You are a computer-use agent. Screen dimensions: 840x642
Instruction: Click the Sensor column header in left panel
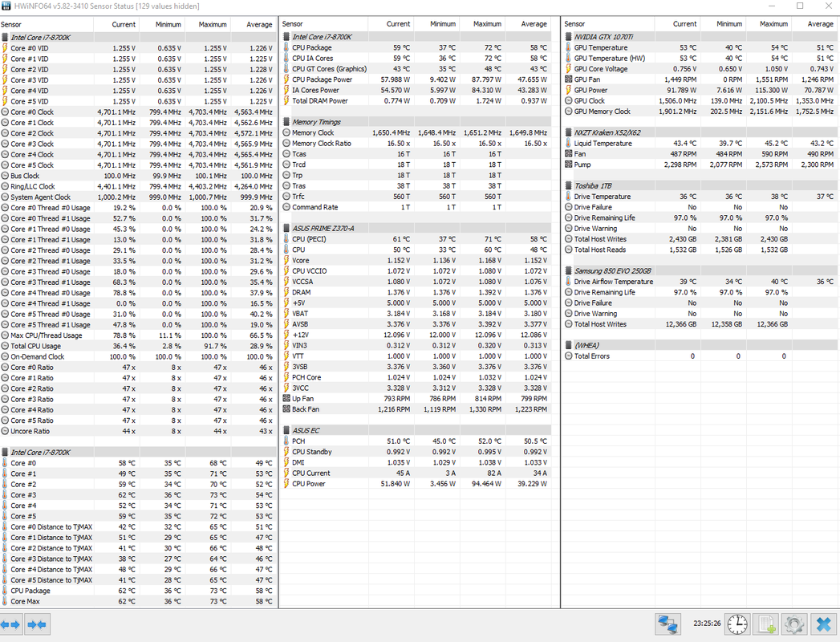point(47,25)
